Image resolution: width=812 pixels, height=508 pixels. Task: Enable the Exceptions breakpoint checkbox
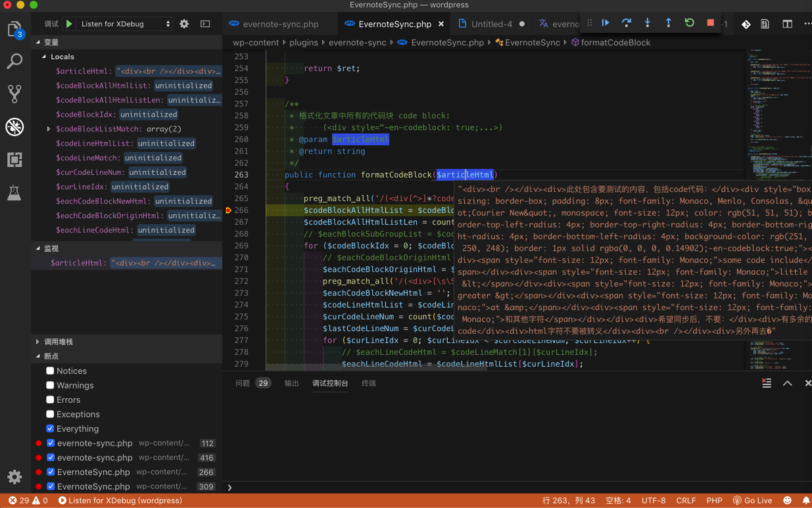(50, 414)
